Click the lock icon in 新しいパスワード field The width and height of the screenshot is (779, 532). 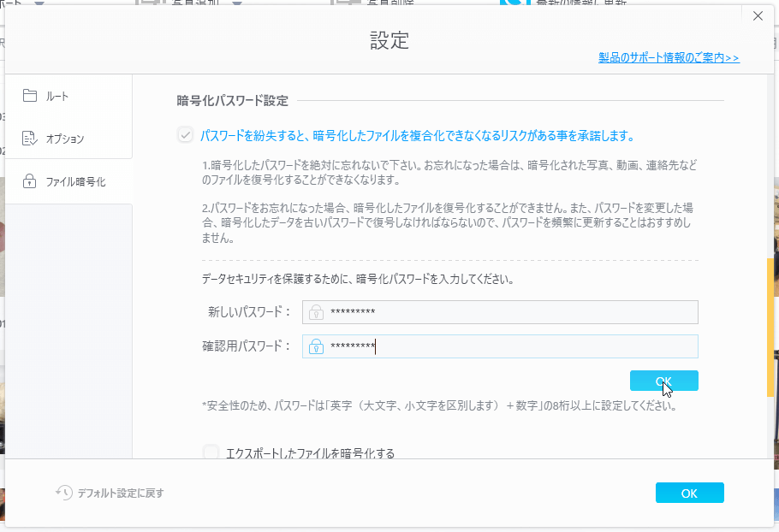317,312
